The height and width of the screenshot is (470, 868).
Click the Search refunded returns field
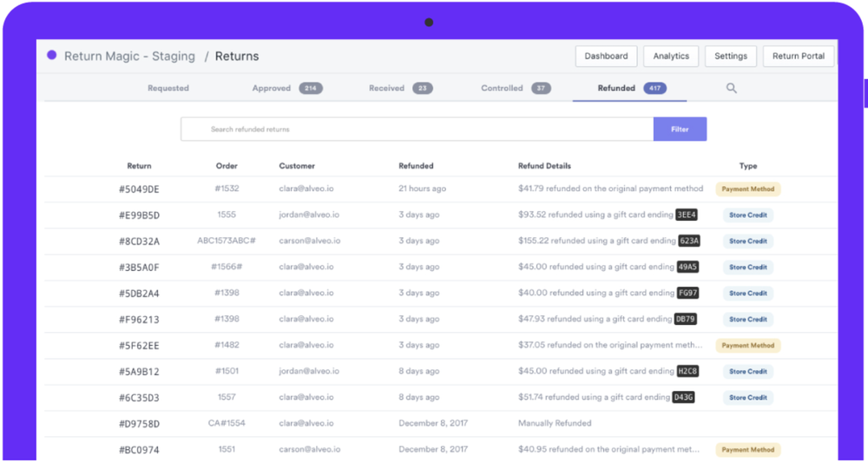(417, 129)
